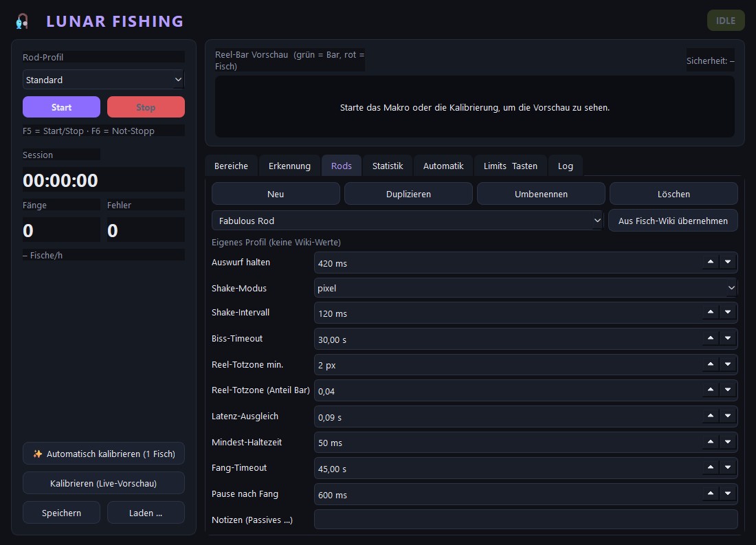Increase the Auswurf halten value with up arrow
The width and height of the screenshot is (756, 545).
710,262
